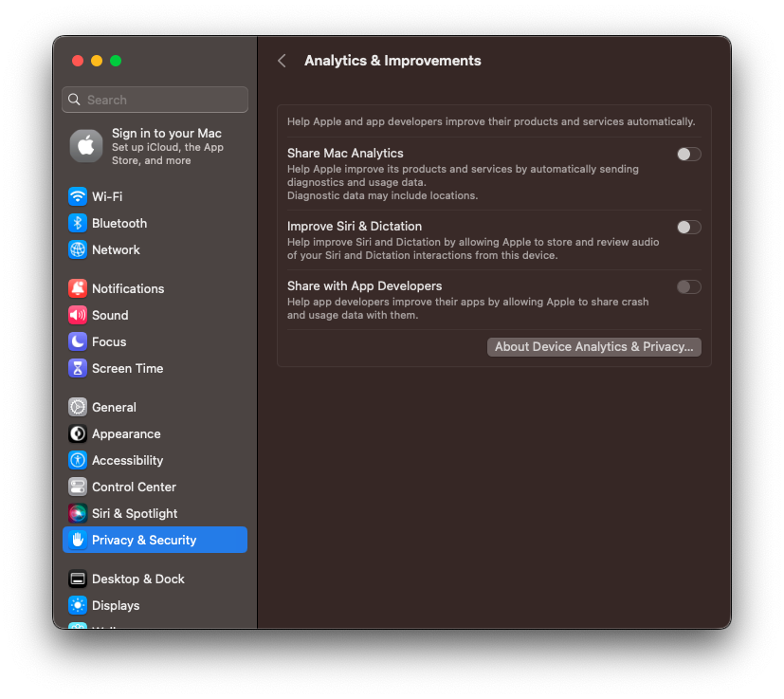Click Sign in to your Mac
784x699 pixels.
pyautogui.click(x=167, y=133)
